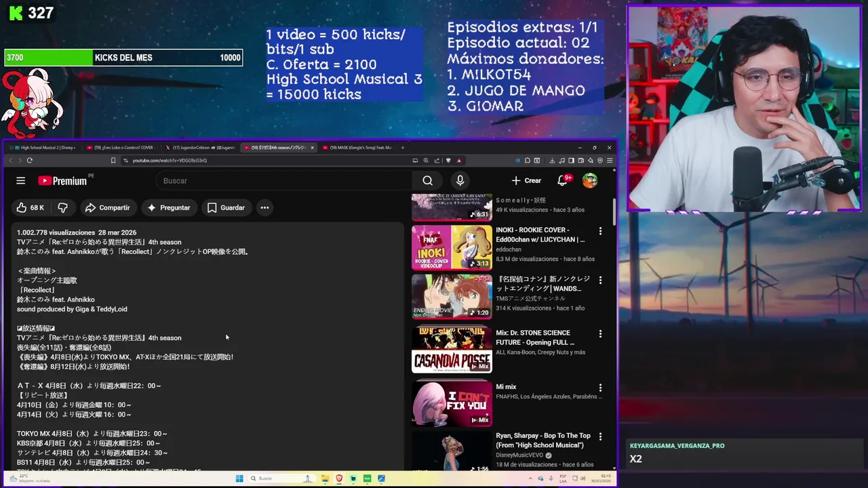868x488 pixels.
Task: Open the 6:31 S o m e a l l y thumbnail
Action: [x=452, y=207]
